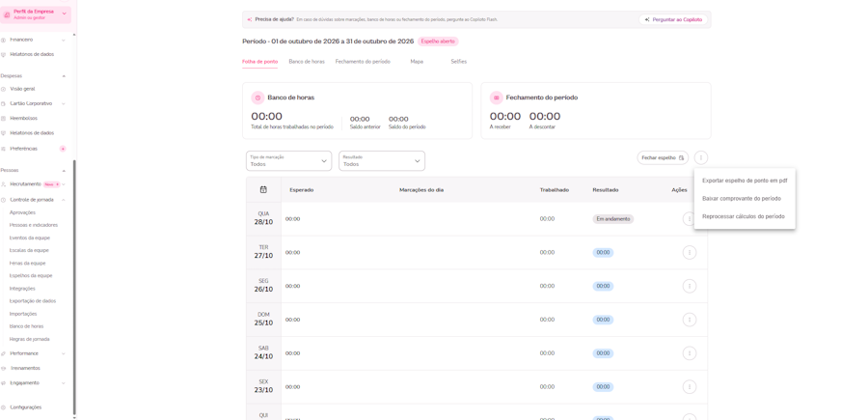The width and height of the screenshot is (868, 420).
Task: Click the Espelho aberto badge
Action: [x=438, y=42]
